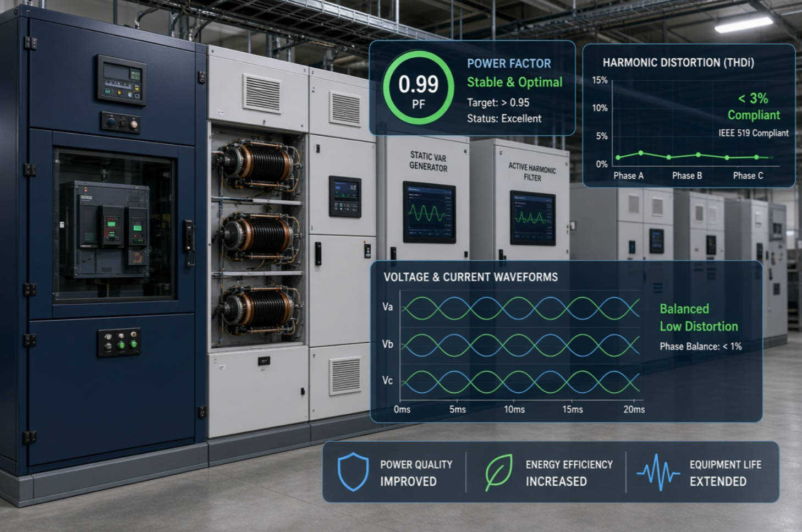Screen dimensions: 802x532
Task: Click the EQUIPMENT LIFE EXTENDED text
Action: click(726, 473)
